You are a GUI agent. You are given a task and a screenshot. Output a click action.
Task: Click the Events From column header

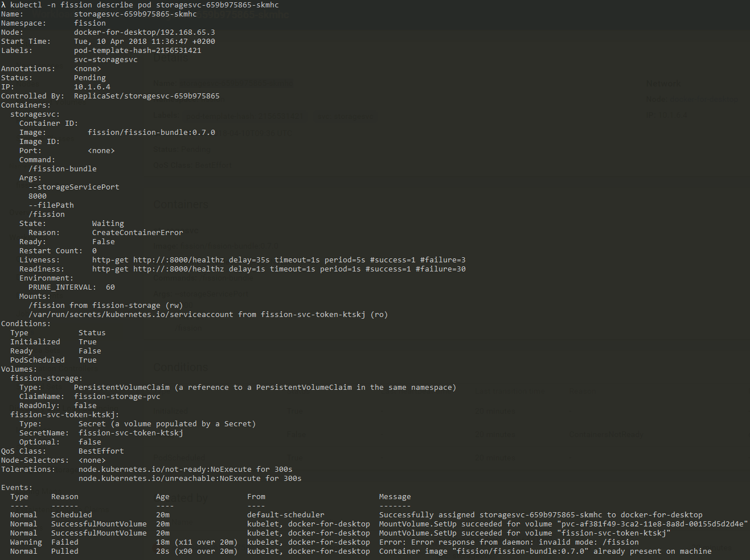[x=256, y=496]
